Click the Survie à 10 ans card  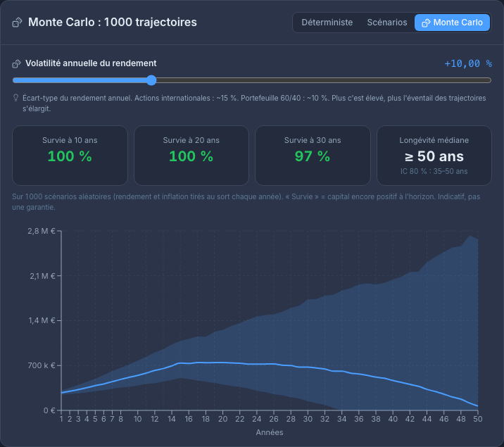pos(70,155)
